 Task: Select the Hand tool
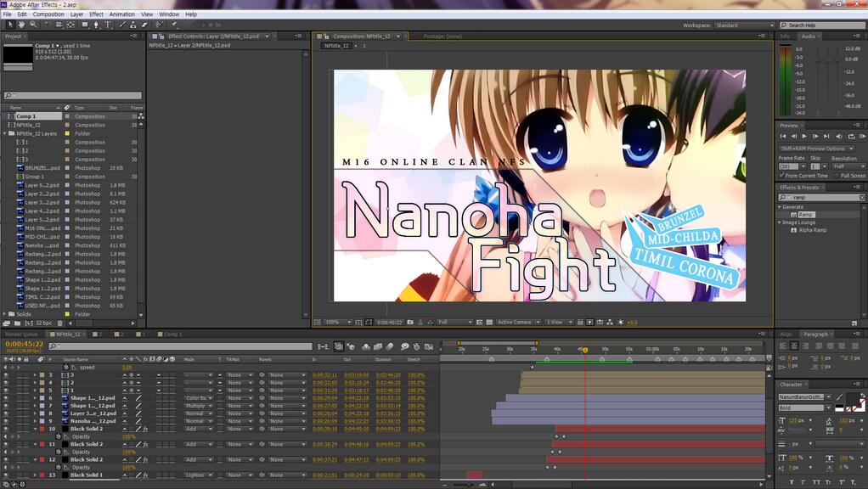coord(22,25)
